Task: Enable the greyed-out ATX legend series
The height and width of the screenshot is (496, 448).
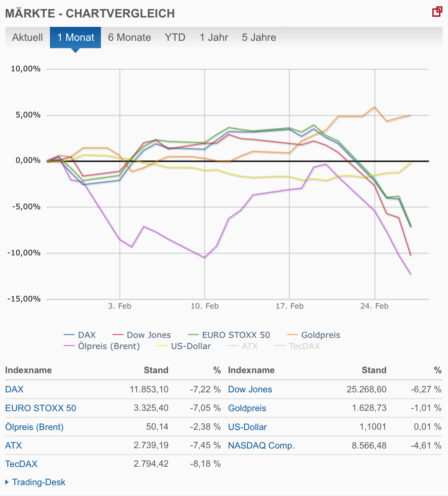Action: pos(250,346)
